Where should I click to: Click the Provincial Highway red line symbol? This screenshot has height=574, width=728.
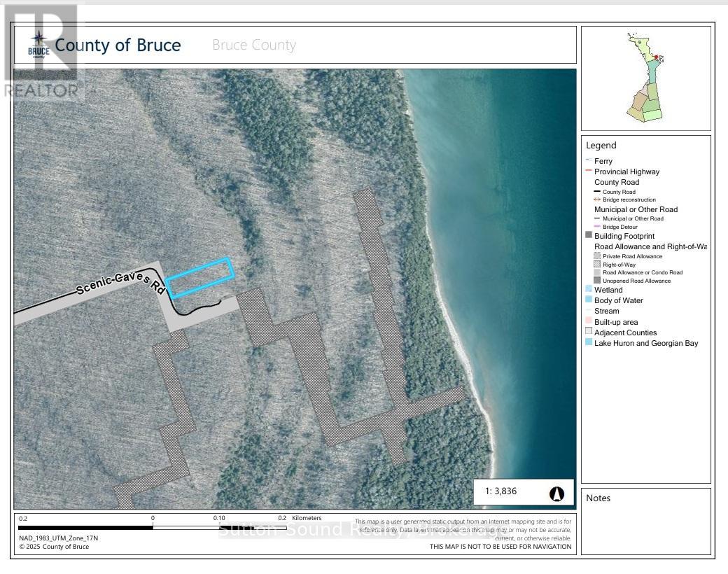pyautogui.click(x=589, y=171)
